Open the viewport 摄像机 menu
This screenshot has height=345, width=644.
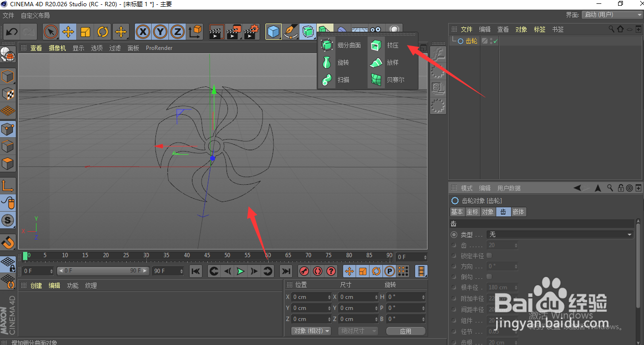pos(57,48)
